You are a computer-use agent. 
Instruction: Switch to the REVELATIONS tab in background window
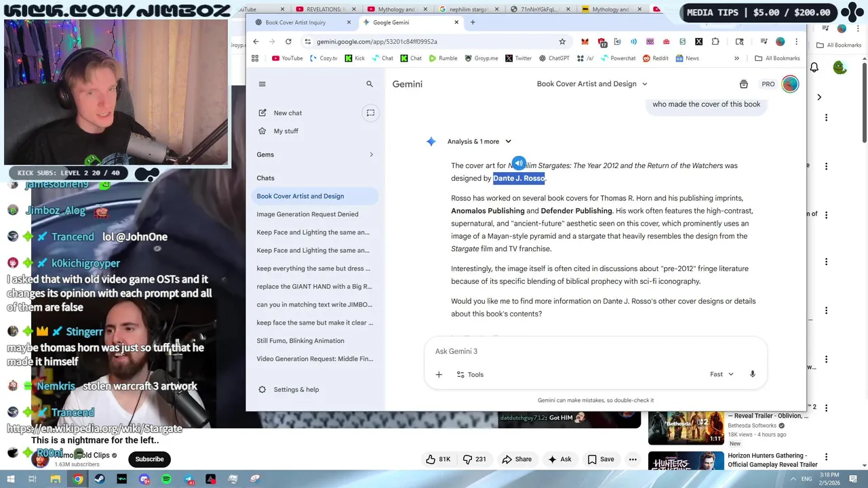[324, 9]
